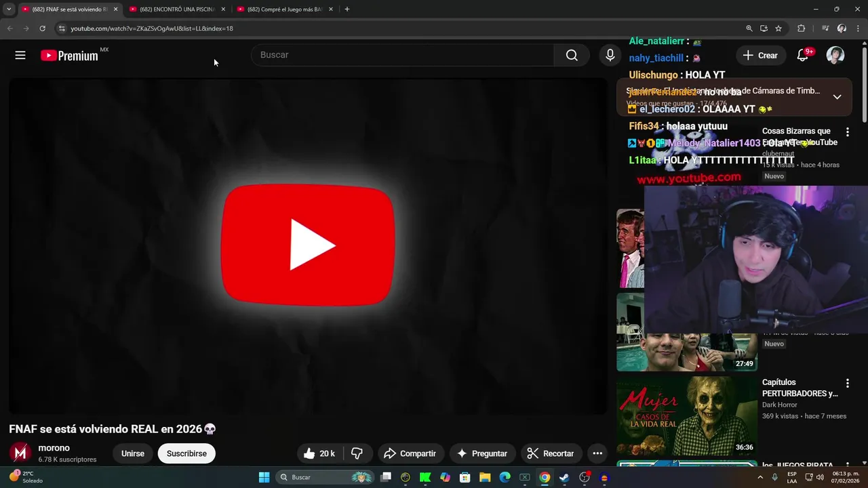
Task: Open options for Cosas Bizarras video
Action: pyautogui.click(x=847, y=132)
